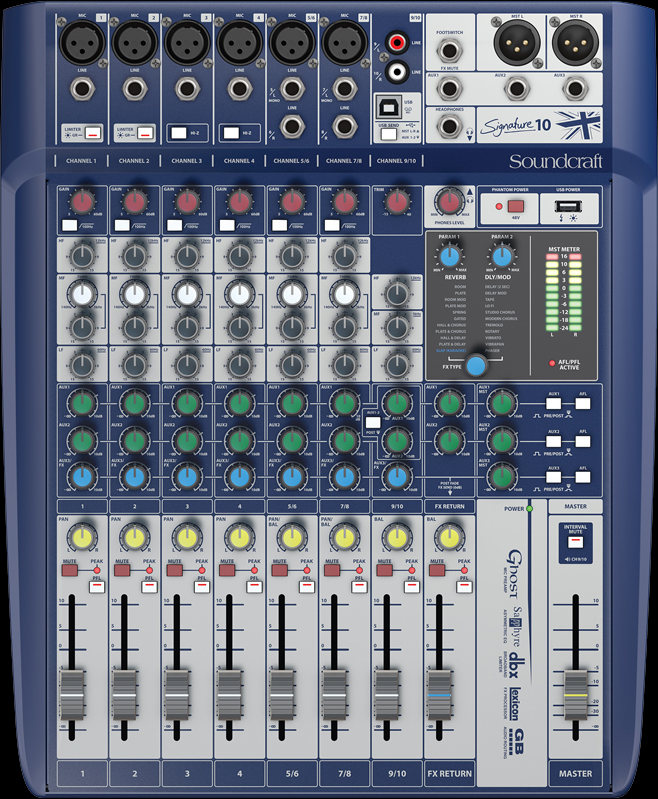Click the AUX1 output jack
The image size is (658, 799).
[x=449, y=88]
